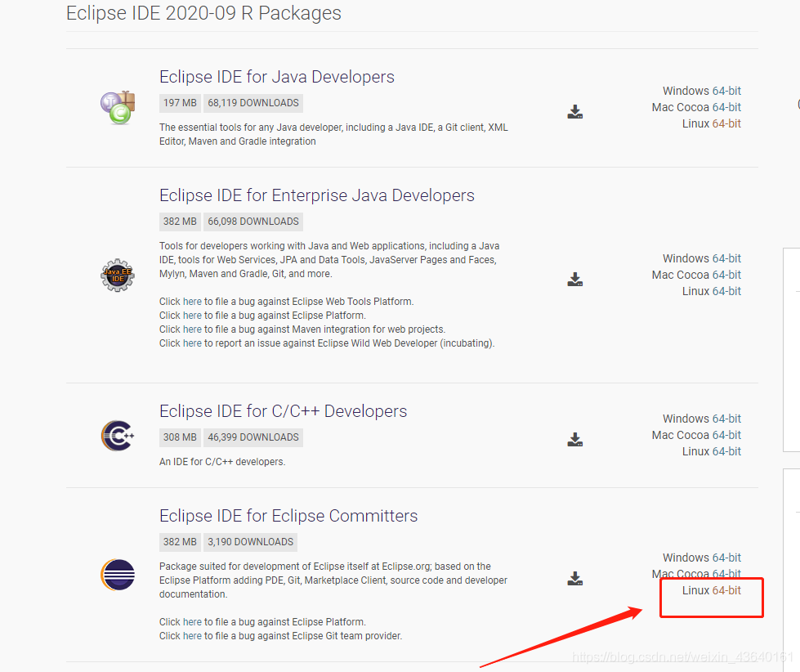Click the 3,190 DOWNLOADS badge

tap(251, 542)
